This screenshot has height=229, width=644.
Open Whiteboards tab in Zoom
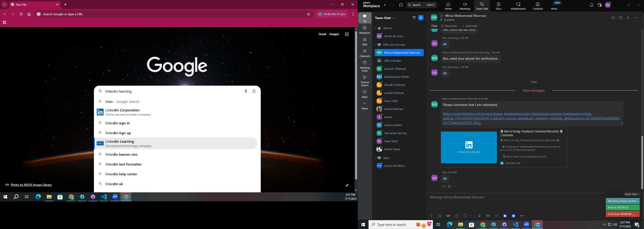pos(518,6)
